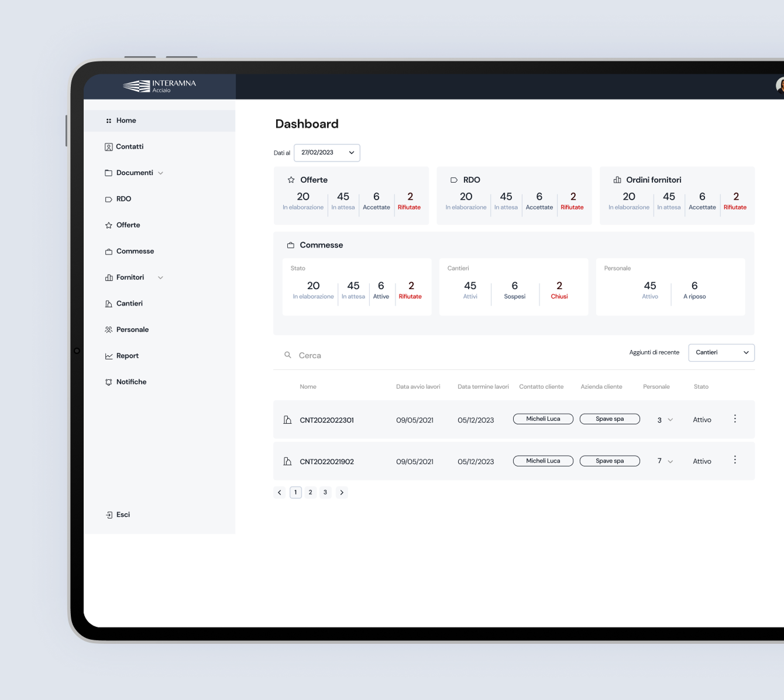Image resolution: width=784 pixels, height=700 pixels.
Task: Select page 3 in pagination
Action: [325, 493]
